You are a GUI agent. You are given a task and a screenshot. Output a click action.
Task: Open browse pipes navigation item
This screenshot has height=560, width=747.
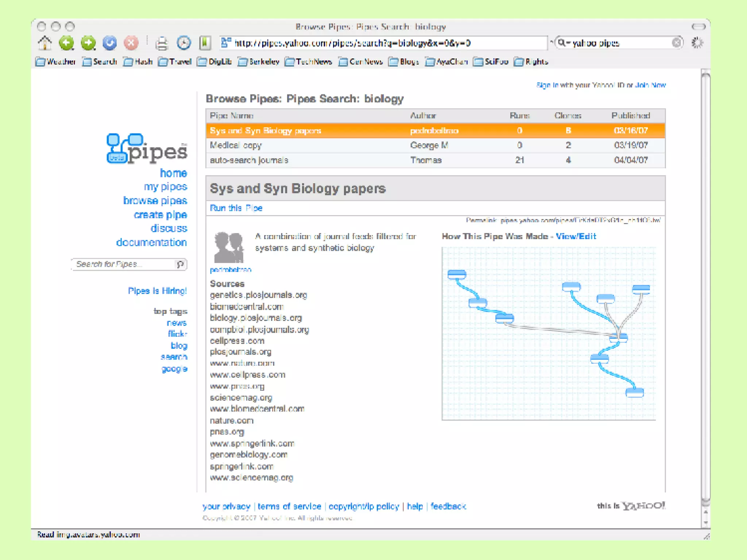pos(155,201)
